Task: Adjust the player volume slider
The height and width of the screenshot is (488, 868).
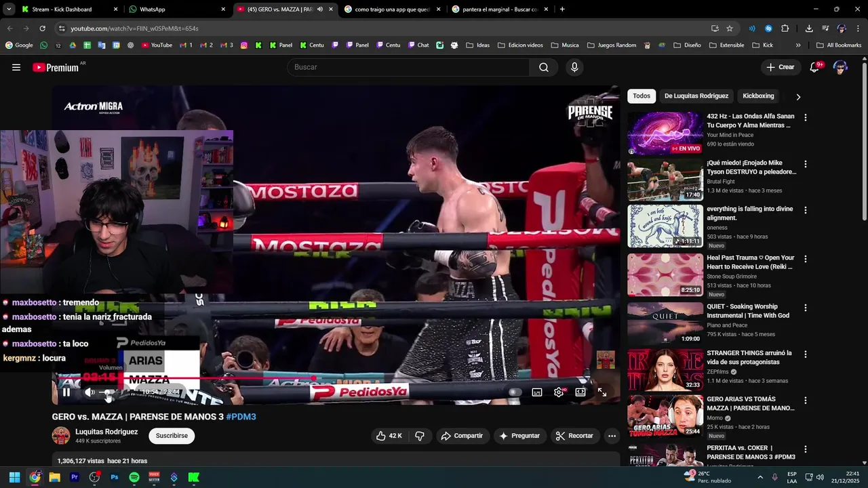Action: (x=112, y=392)
